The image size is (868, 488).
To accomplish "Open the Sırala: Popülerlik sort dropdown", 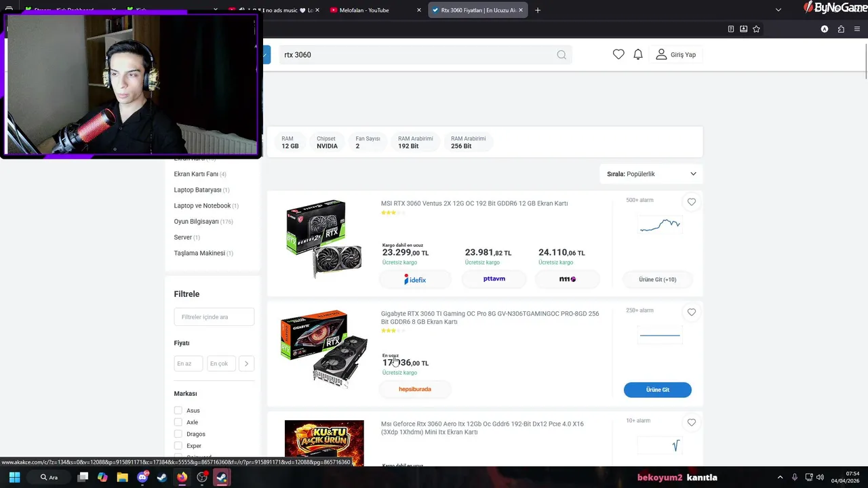I will [651, 174].
